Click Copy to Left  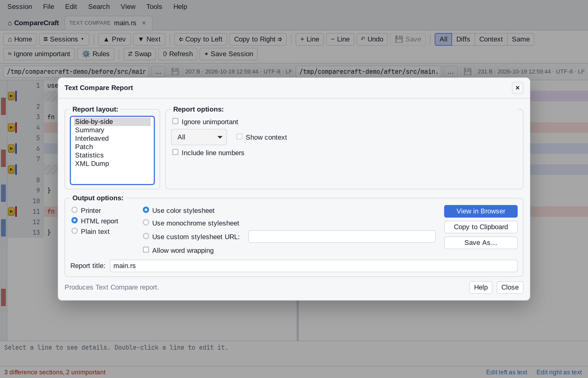pyautogui.click(x=201, y=39)
